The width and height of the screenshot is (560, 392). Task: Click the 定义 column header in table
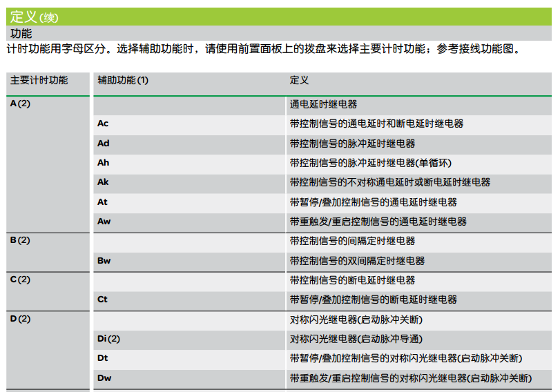299,80
